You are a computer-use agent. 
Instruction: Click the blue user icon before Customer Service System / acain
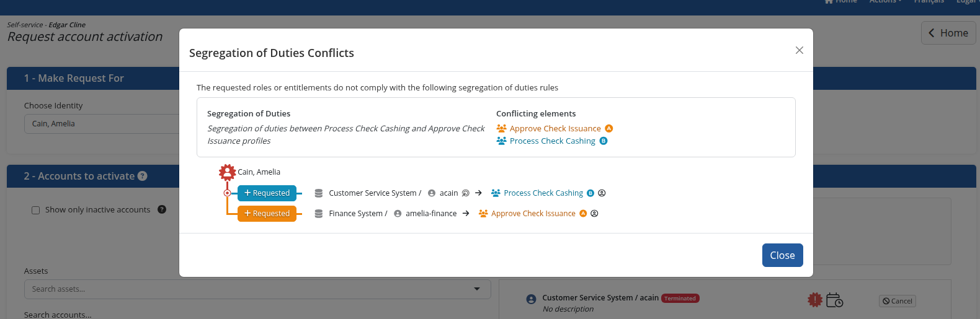tap(531, 299)
